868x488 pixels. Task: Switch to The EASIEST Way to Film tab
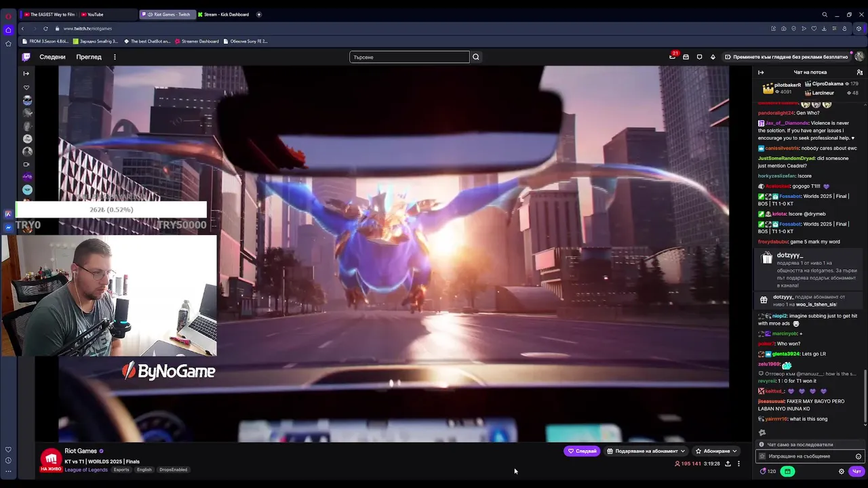pos(49,14)
